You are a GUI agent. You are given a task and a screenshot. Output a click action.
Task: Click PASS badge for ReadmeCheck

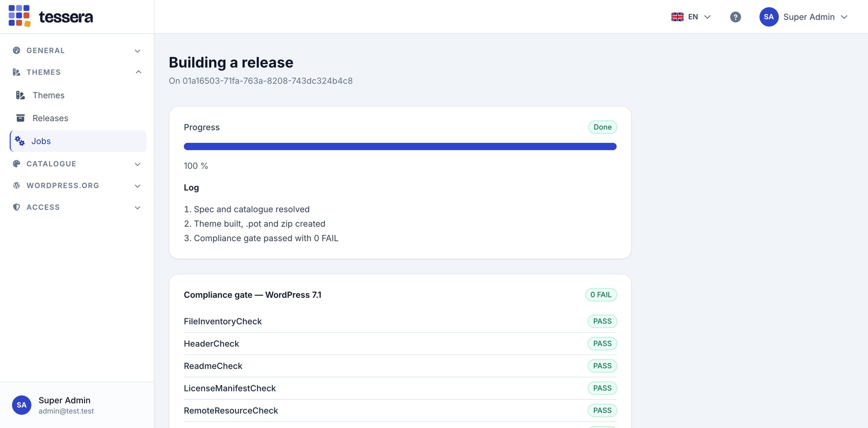(603, 366)
